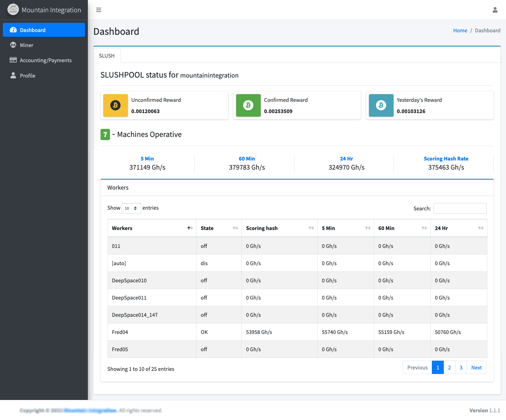Sort by 5 Min column arrow icon
The image size is (506, 420).
point(368,228)
